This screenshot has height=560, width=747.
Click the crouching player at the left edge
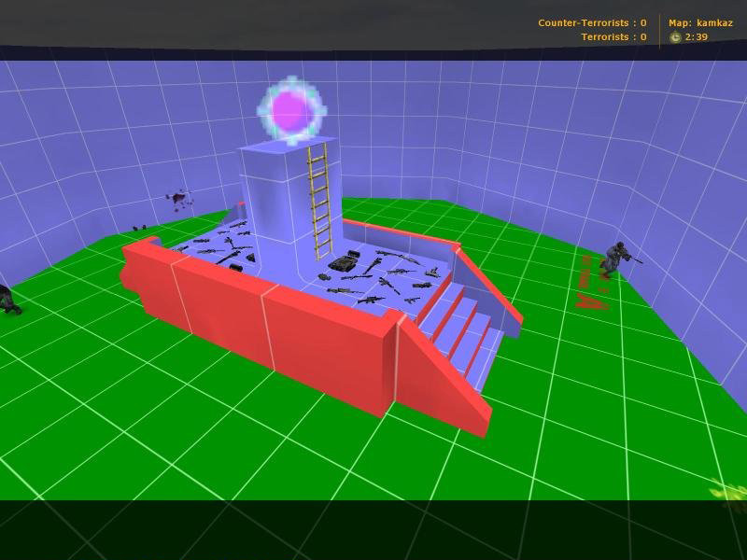point(9,300)
